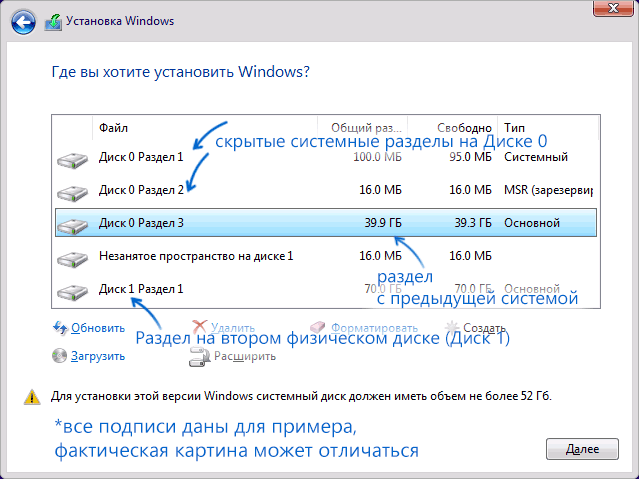Go back with the blue arrow button
639x479 pixels.
23,22
